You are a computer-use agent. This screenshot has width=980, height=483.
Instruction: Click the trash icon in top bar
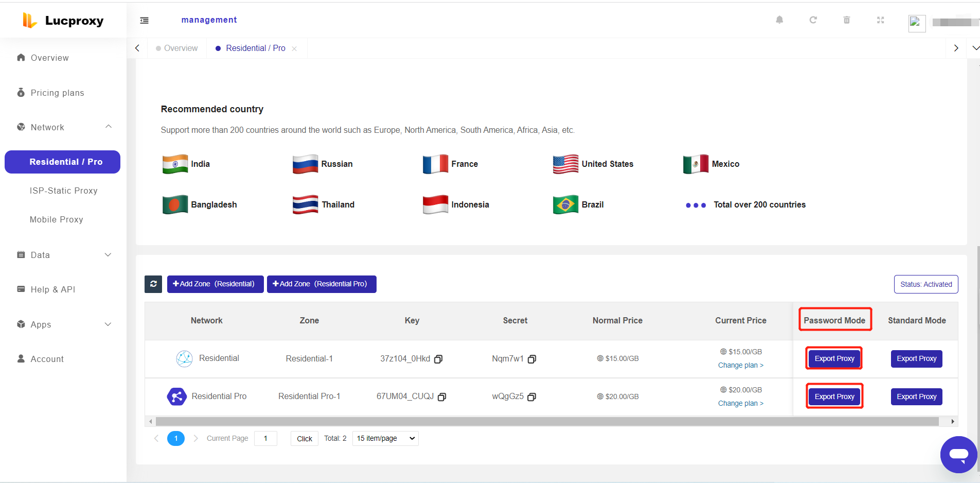[846, 20]
